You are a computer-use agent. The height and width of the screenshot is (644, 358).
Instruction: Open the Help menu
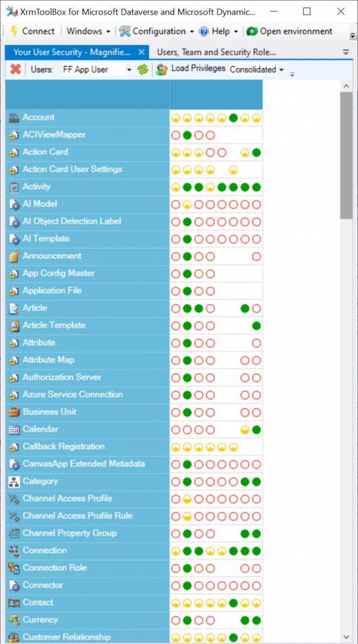pos(219,31)
